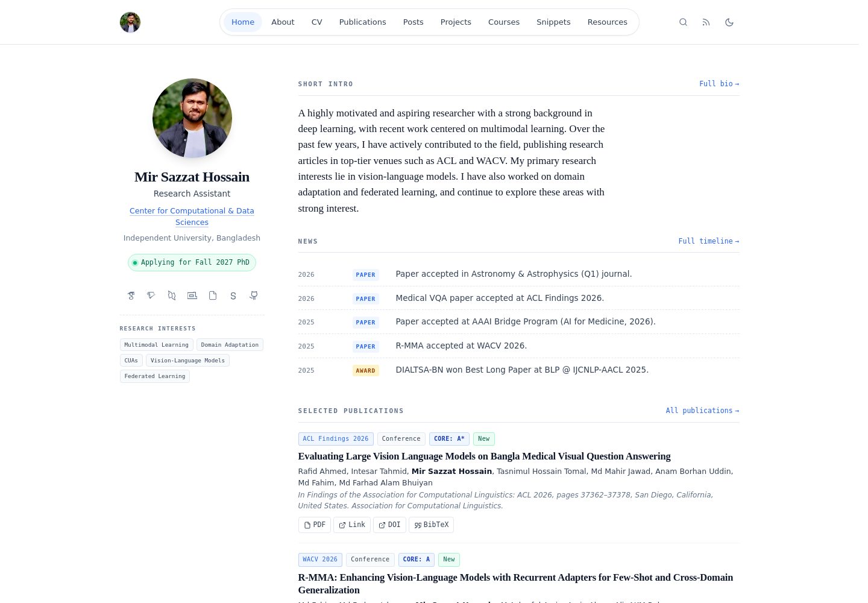Click the small avatar logo in the header
Screen dimensions: 868x603
click(x=130, y=22)
